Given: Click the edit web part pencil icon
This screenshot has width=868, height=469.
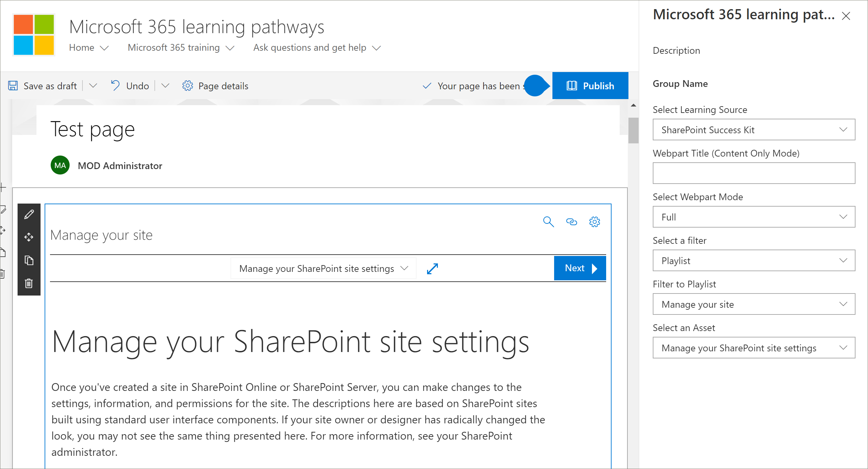Looking at the screenshot, I should (29, 214).
